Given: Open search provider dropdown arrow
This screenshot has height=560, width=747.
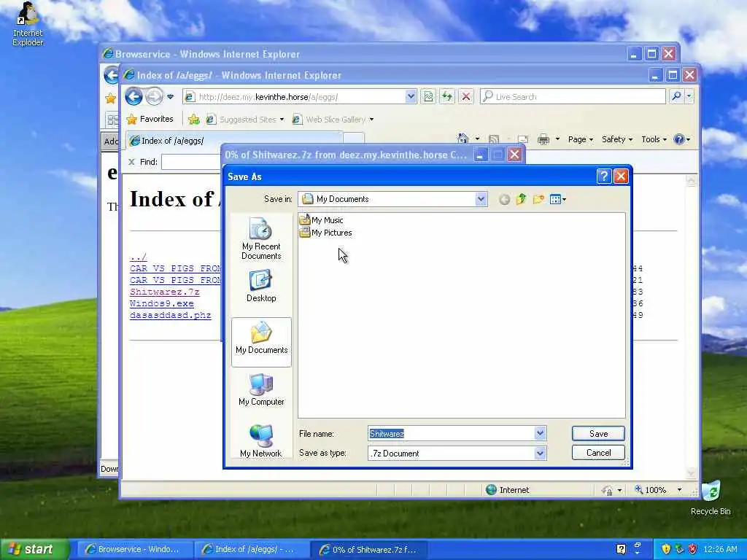Looking at the screenshot, I should (689, 97).
